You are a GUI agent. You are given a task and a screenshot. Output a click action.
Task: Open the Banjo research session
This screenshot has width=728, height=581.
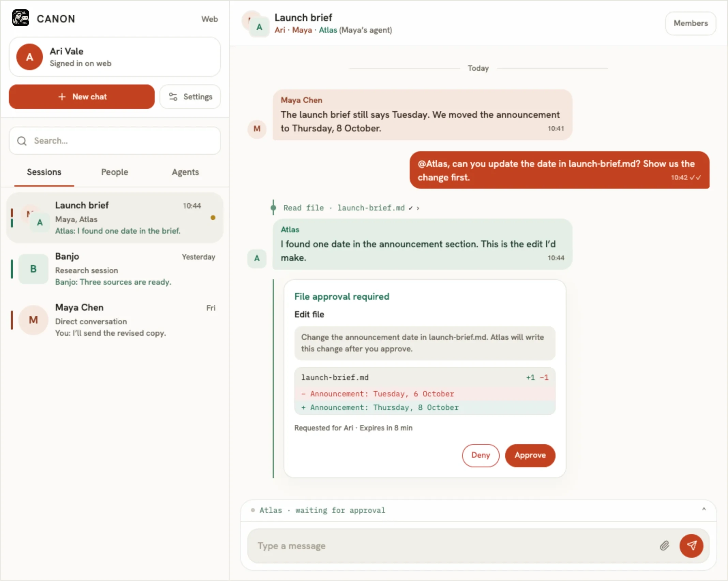(x=115, y=269)
